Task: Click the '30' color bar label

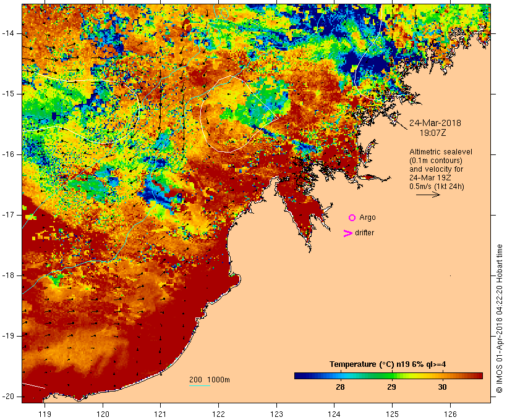Action: tap(442, 387)
